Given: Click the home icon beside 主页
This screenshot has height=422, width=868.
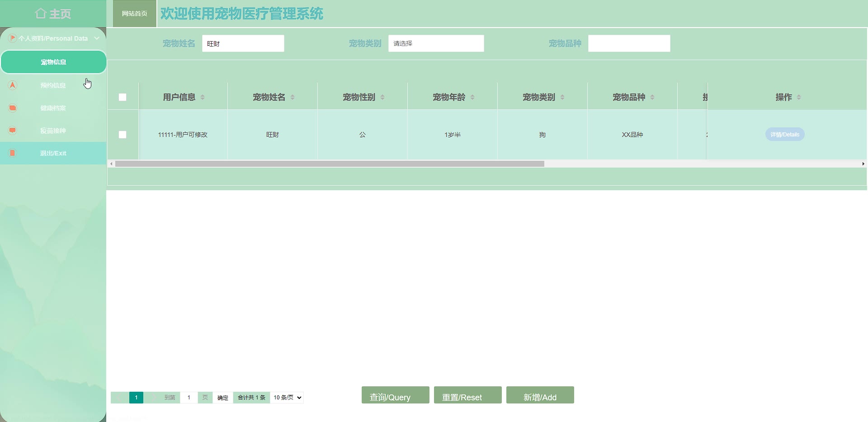Looking at the screenshot, I should [41, 14].
